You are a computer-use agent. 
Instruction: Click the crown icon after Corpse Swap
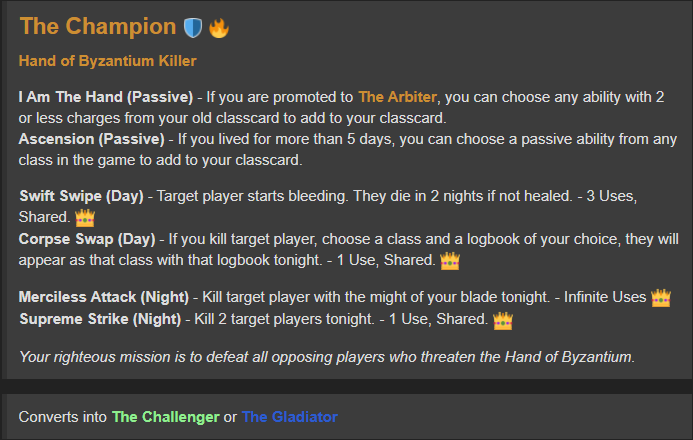[450, 261]
